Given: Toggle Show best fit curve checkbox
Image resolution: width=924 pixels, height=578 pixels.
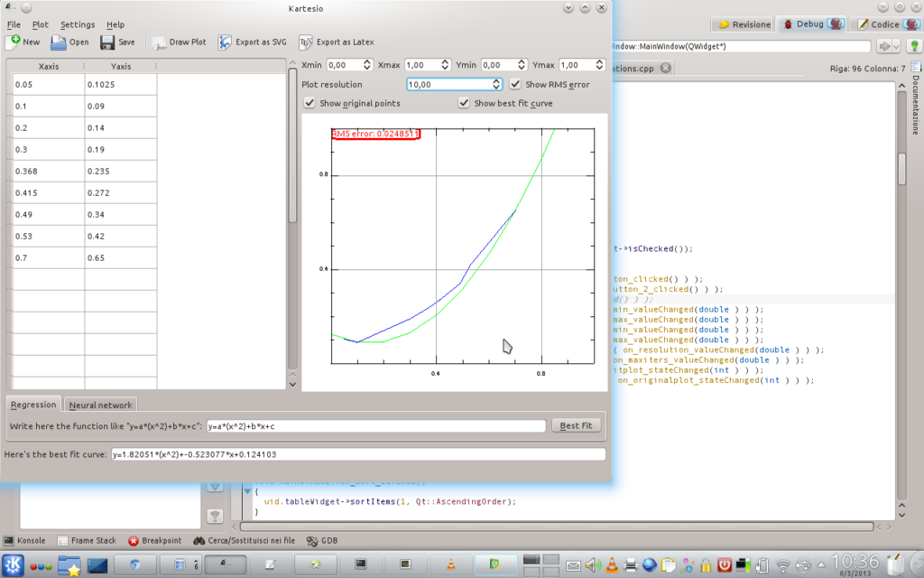Looking at the screenshot, I should tap(464, 103).
